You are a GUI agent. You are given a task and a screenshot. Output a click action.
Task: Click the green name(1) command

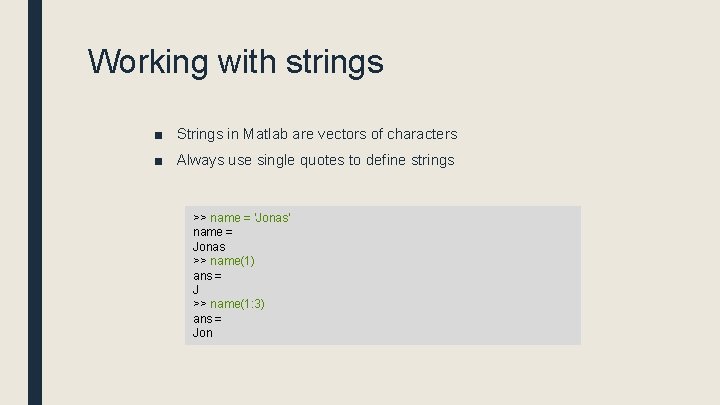tap(232, 261)
